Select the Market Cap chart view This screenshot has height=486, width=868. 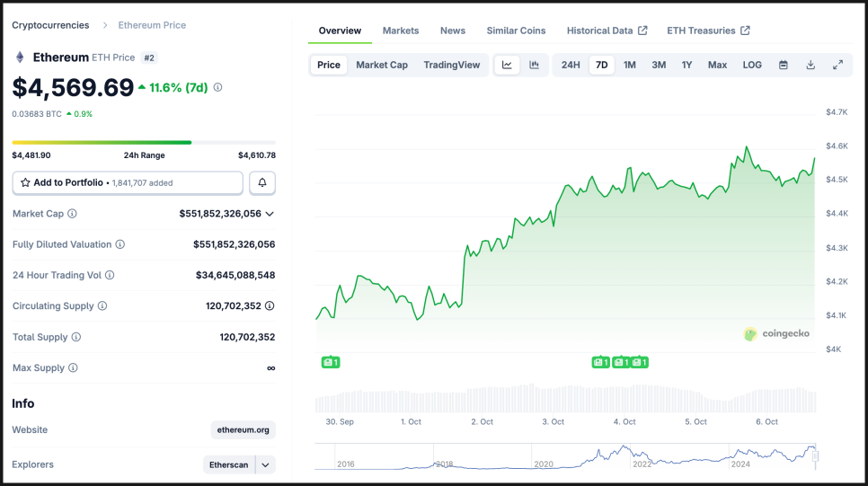(x=382, y=65)
